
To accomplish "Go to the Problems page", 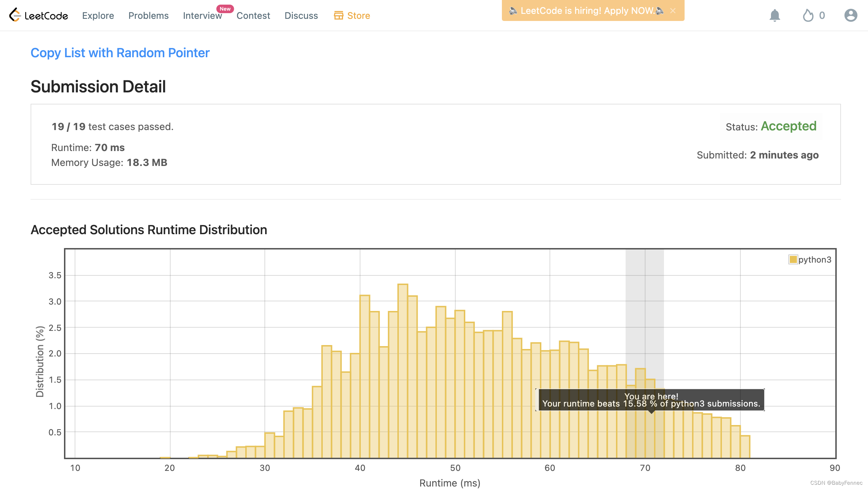I will point(148,16).
